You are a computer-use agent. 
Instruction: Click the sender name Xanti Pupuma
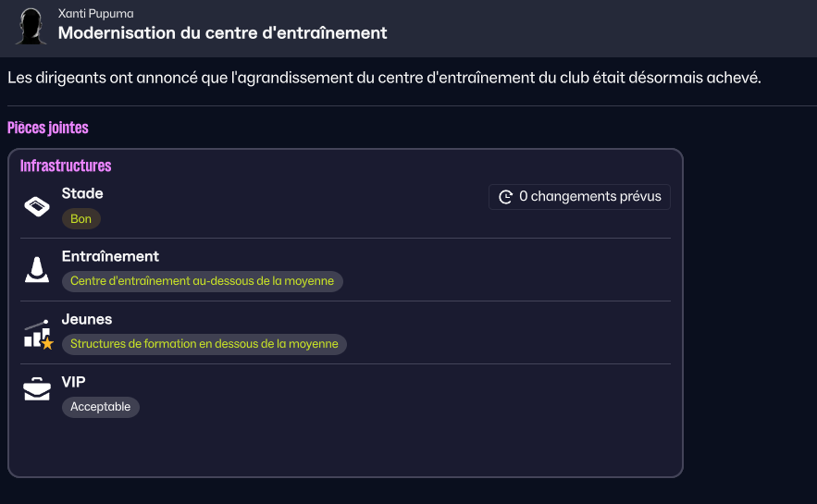click(96, 14)
